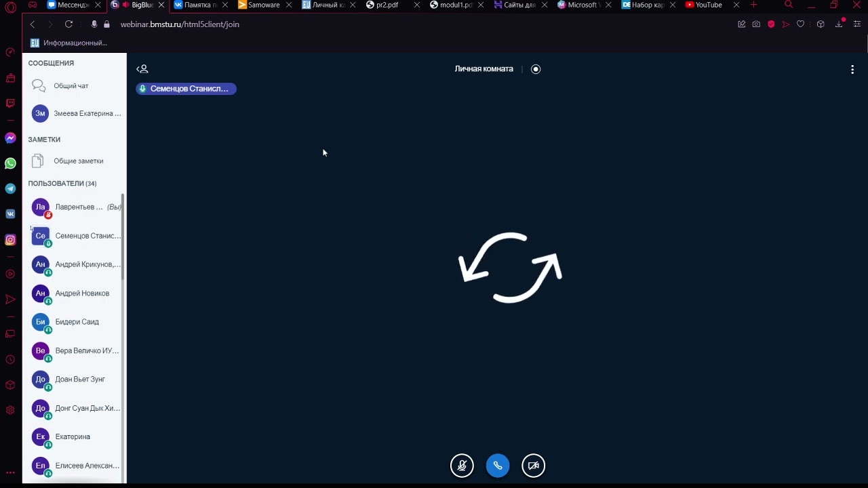This screenshot has width=868, height=488.
Task: Hide the user list panel toggle
Action: click(x=142, y=69)
